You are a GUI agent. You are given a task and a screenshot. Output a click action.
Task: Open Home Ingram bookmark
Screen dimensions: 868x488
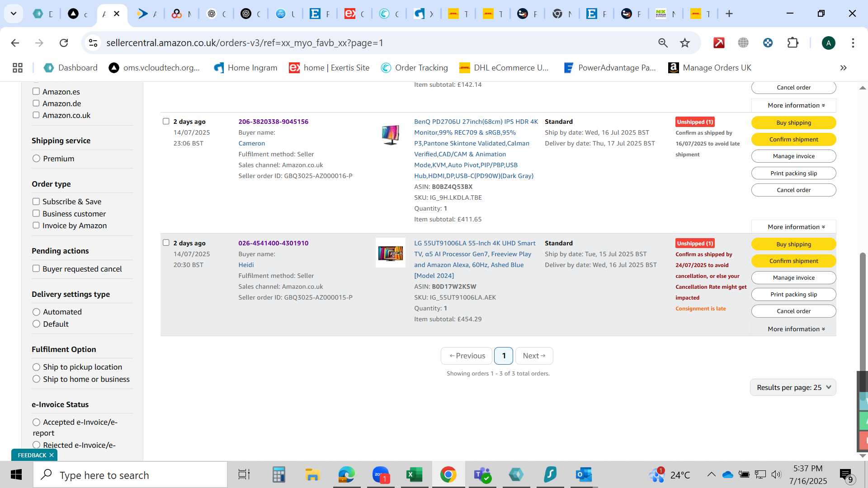pyautogui.click(x=245, y=68)
